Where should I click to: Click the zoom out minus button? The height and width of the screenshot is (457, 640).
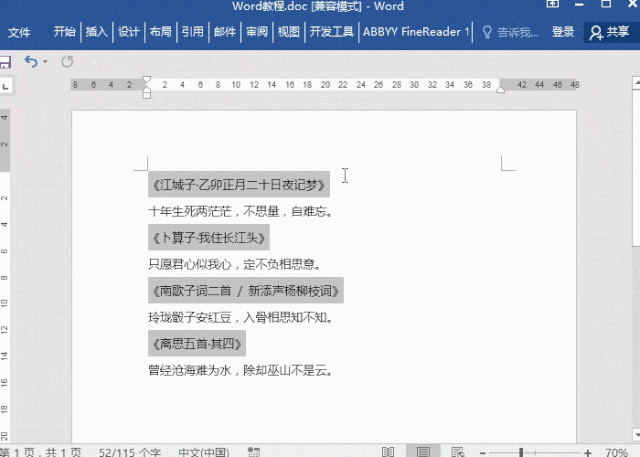(x=482, y=453)
